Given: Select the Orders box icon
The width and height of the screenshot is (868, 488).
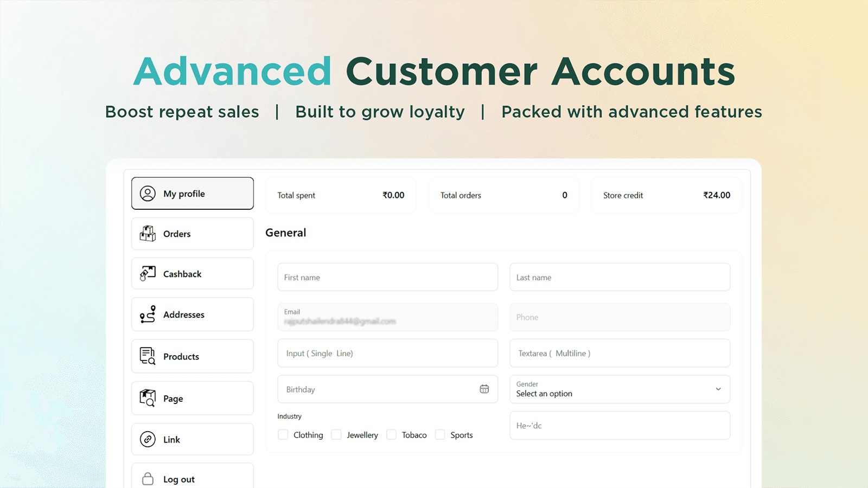Looking at the screenshot, I should (x=146, y=234).
